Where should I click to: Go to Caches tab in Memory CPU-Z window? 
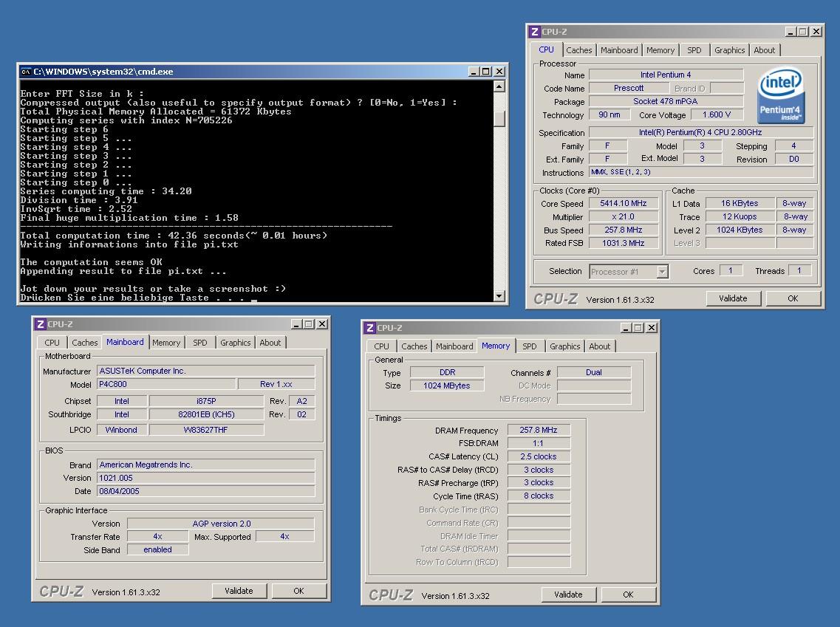tap(414, 346)
